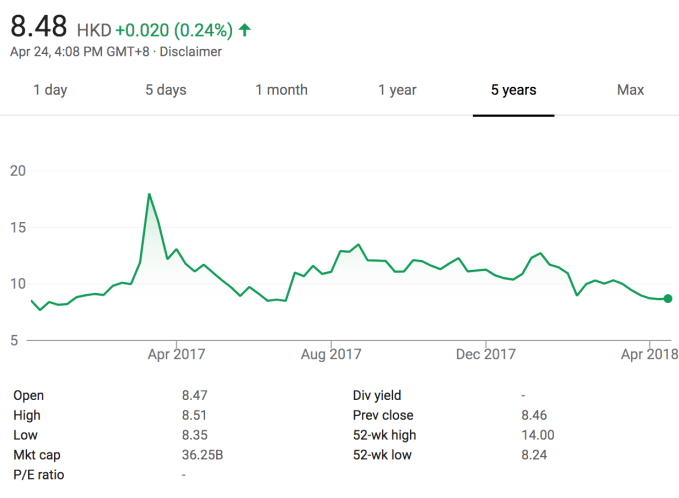Click the Aug 2017 axis label
679x498 pixels.
[x=331, y=354]
